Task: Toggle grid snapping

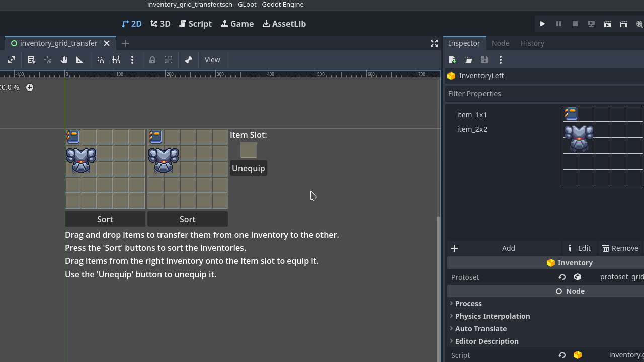Action: point(116,60)
